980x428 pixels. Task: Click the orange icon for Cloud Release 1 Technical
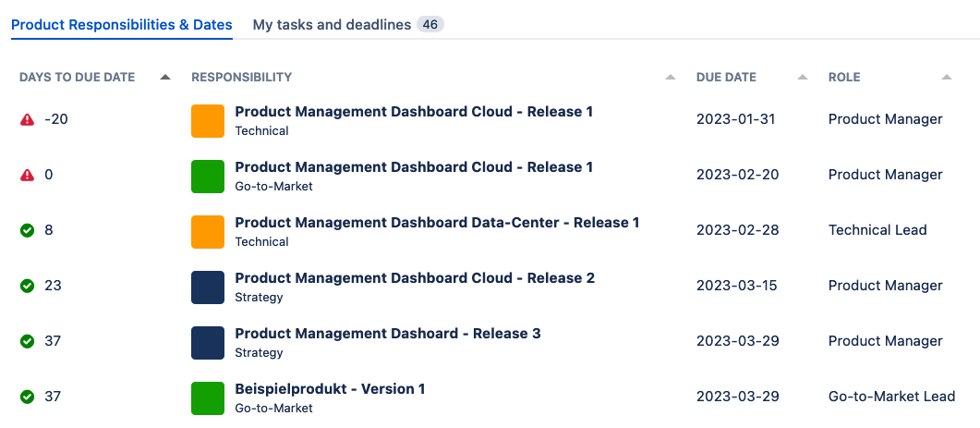click(x=208, y=121)
